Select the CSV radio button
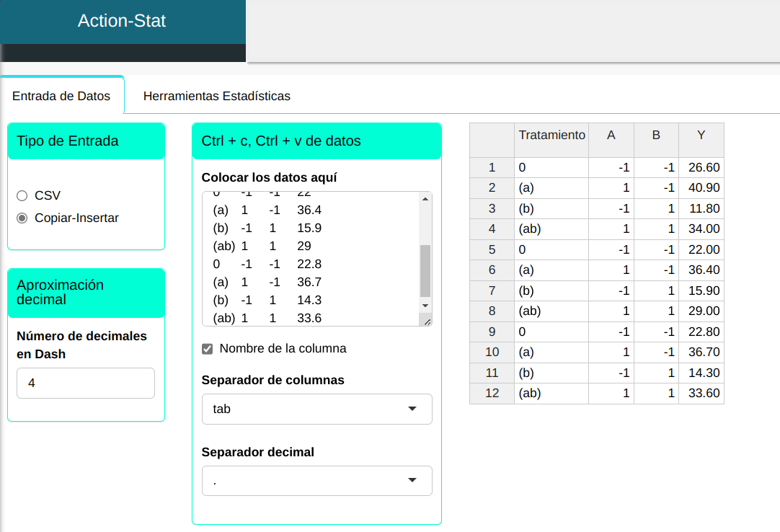The image size is (780, 532). click(x=22, y=195)
